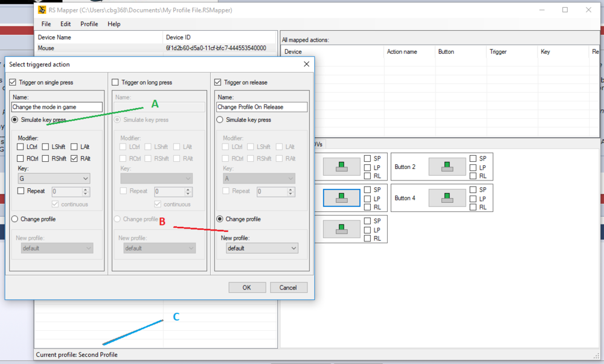Click the Device column header in mapped actions
604x364 pixels.
pos(333,51)
